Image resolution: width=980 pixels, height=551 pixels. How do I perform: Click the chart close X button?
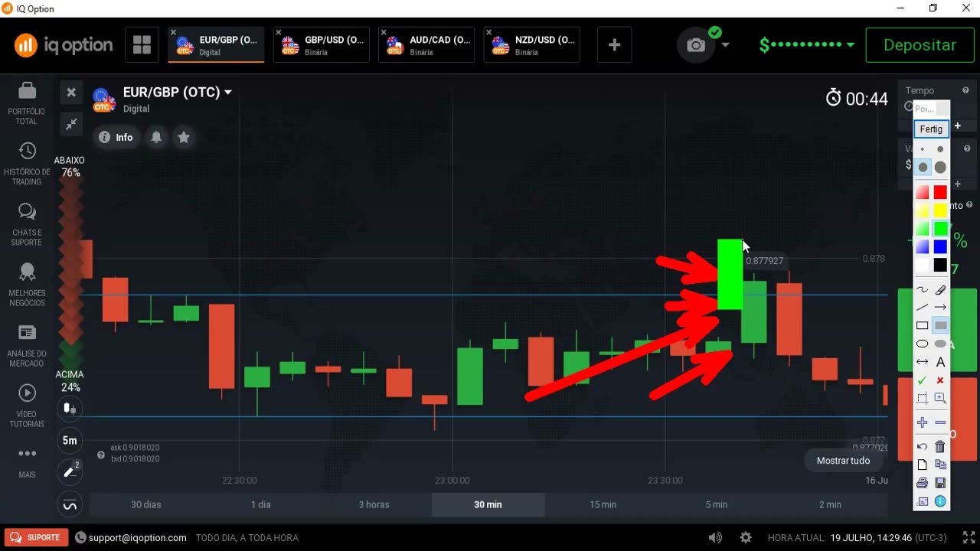(x=71, y=93)
